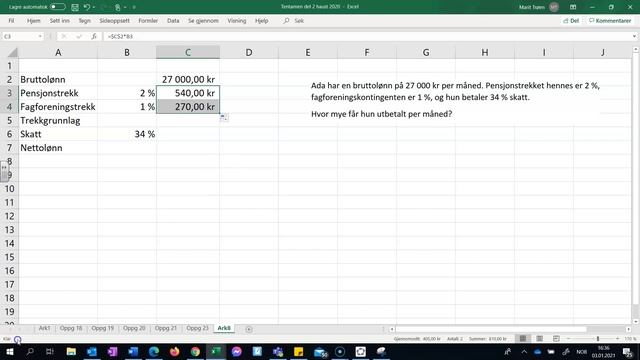
Task: Select the Nettolønn cell
Action: (58, 148)
